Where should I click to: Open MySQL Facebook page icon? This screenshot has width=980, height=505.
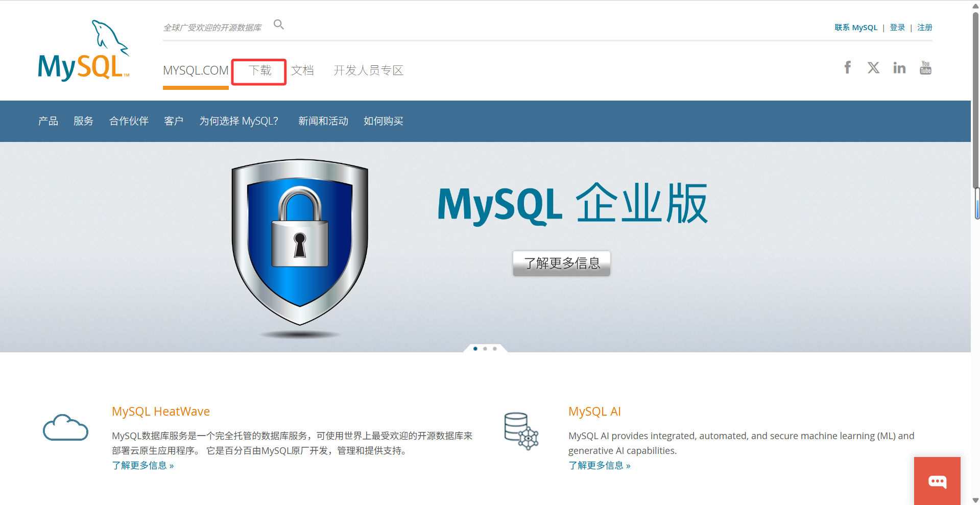pos(848,67)
